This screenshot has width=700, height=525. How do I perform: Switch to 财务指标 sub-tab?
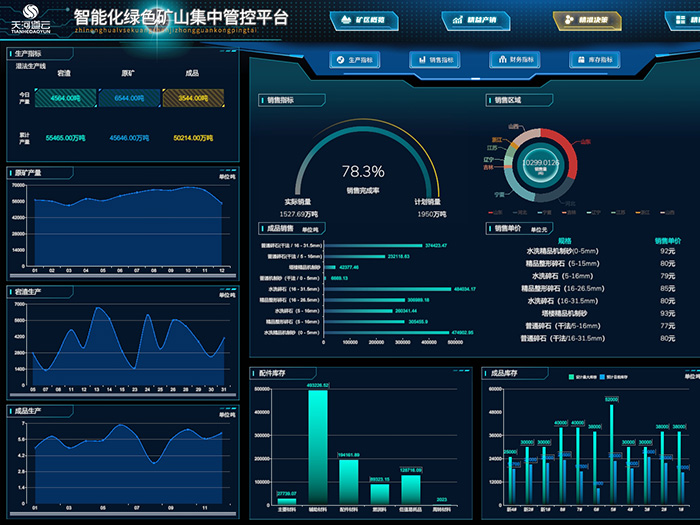coord(515,60)
